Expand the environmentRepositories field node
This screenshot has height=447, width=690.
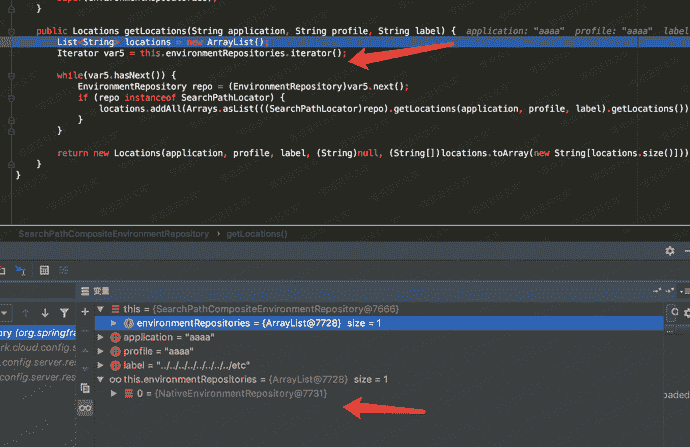coord(115,323)
